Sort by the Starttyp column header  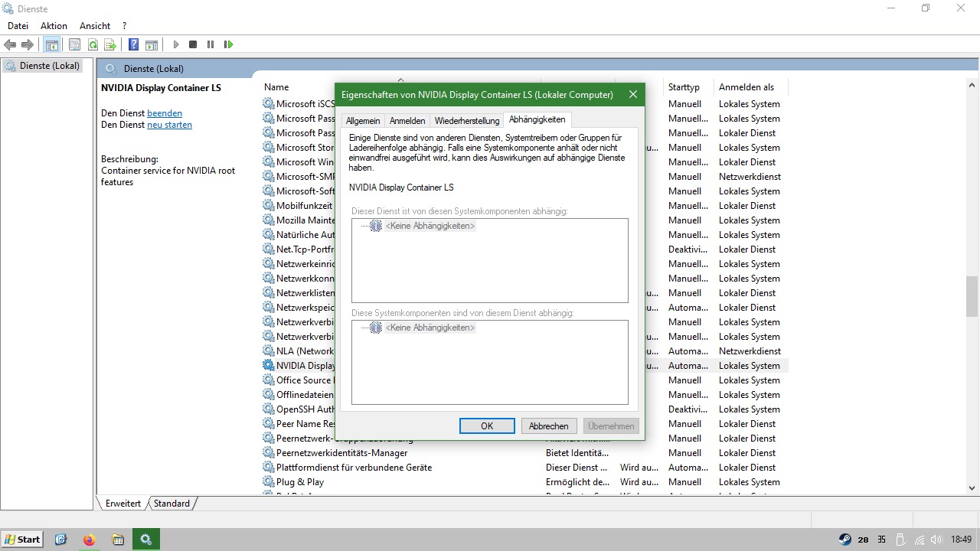pyautogui.click(x=684, y=87)
